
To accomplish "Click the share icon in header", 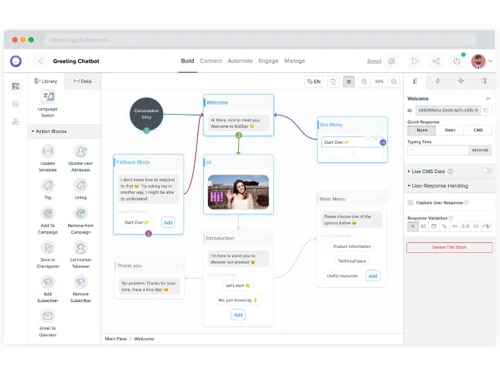I will [x=436, y=61].
